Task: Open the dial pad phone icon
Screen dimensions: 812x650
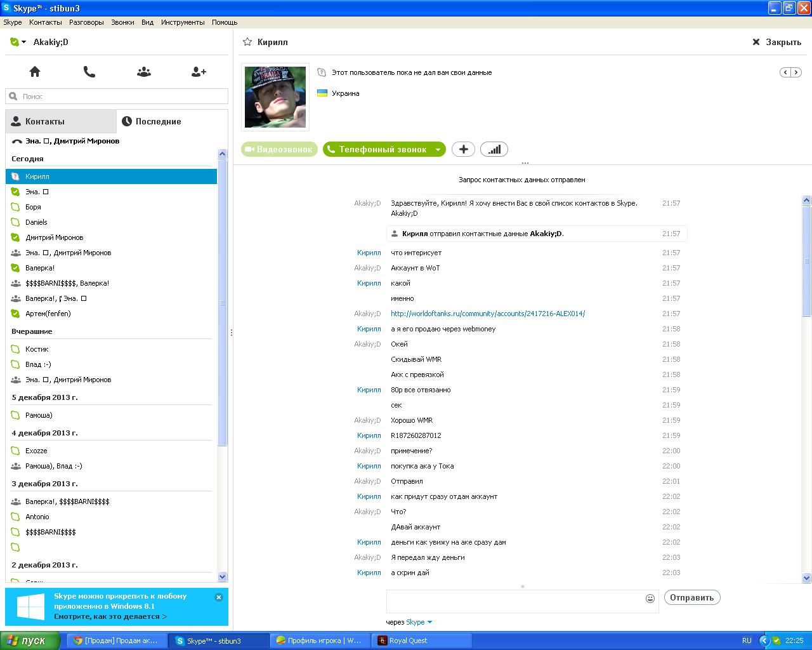Action: [89, 72]
